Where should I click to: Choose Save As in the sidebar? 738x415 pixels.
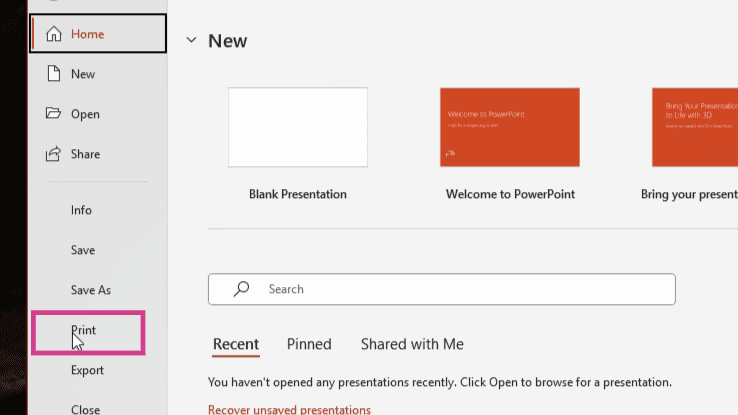click(x=91, y=290)
